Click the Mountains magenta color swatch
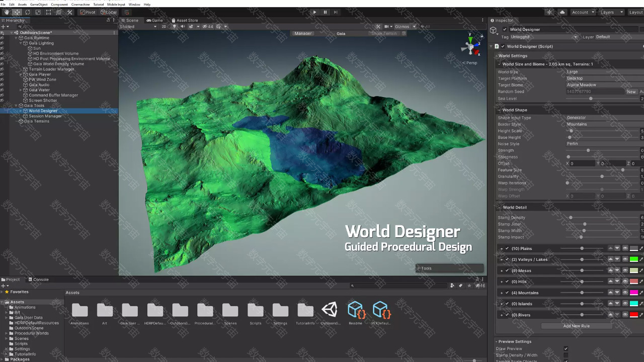 coord(634,293)
